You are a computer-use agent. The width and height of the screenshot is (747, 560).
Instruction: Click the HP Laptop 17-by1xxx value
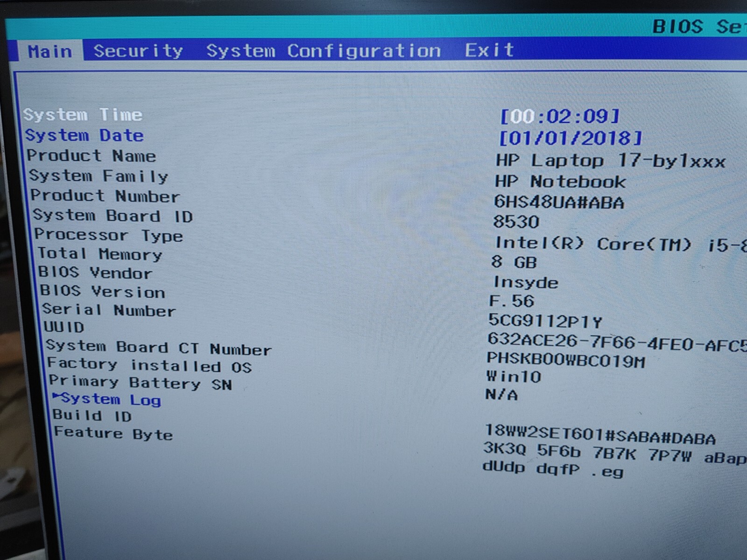pos(611,161)
